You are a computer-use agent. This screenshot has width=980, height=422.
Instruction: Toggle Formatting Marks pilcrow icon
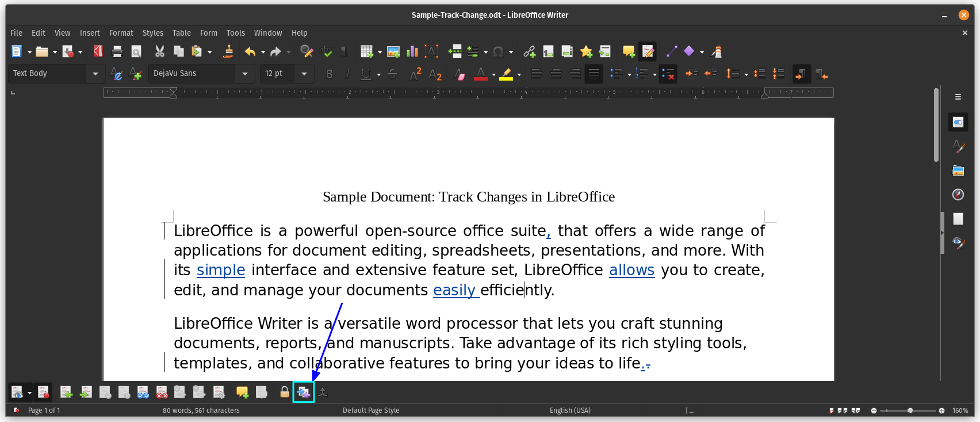coord(345,51)
